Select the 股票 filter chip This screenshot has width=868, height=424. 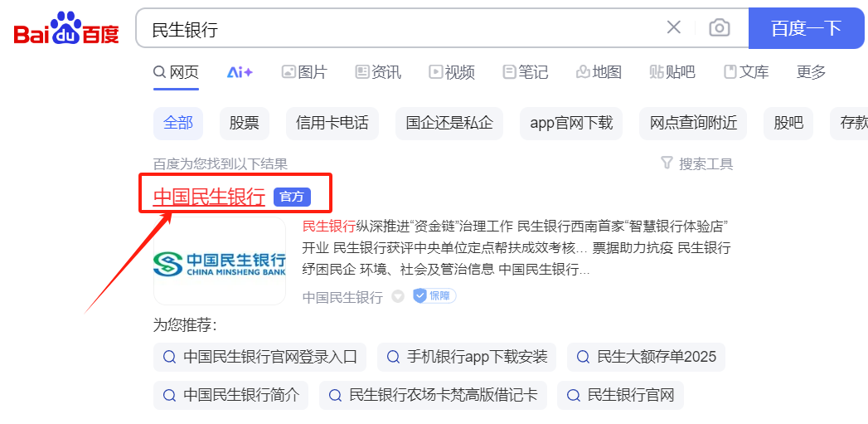244,123
